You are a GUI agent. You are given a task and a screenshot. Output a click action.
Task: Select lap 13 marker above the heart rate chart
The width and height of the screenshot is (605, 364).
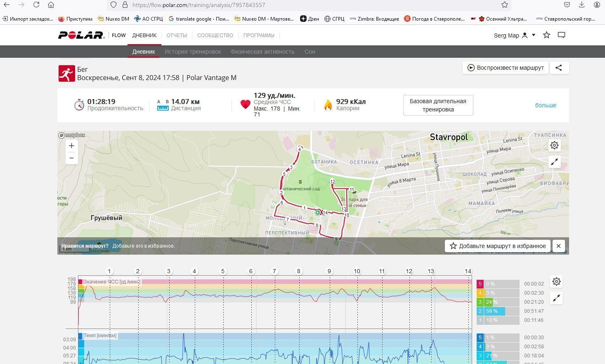pos(431,271)
